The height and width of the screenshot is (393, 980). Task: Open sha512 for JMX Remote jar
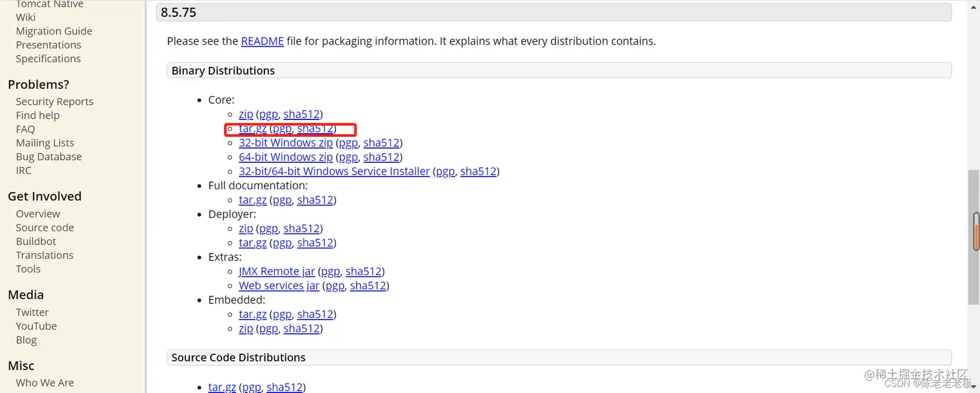pos(364,271)
